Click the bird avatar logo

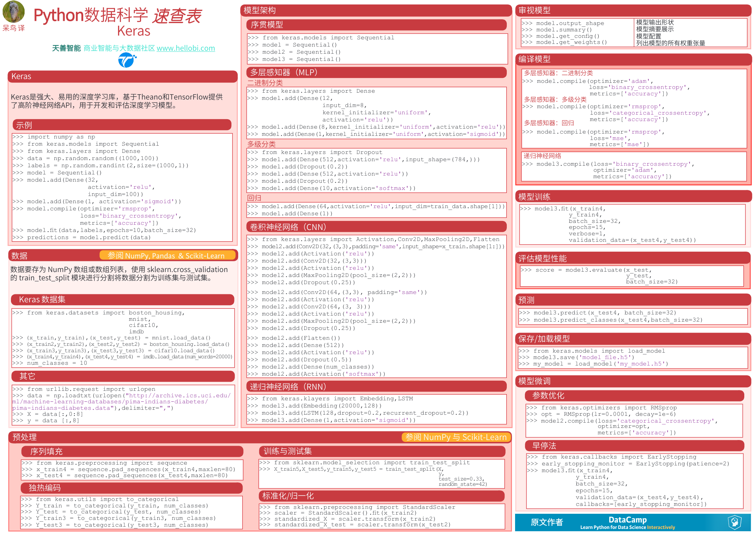(14, 11)
